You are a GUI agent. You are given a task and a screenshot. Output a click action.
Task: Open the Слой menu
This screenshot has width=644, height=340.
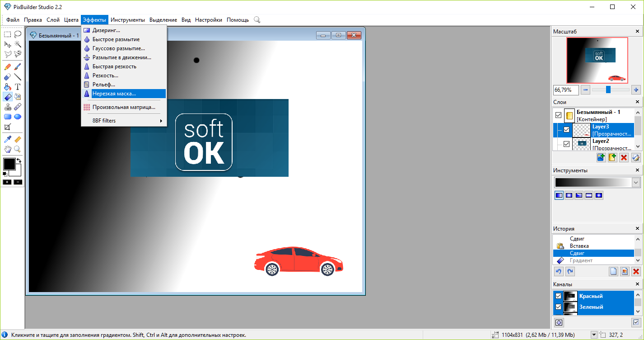tap(53, 20)
